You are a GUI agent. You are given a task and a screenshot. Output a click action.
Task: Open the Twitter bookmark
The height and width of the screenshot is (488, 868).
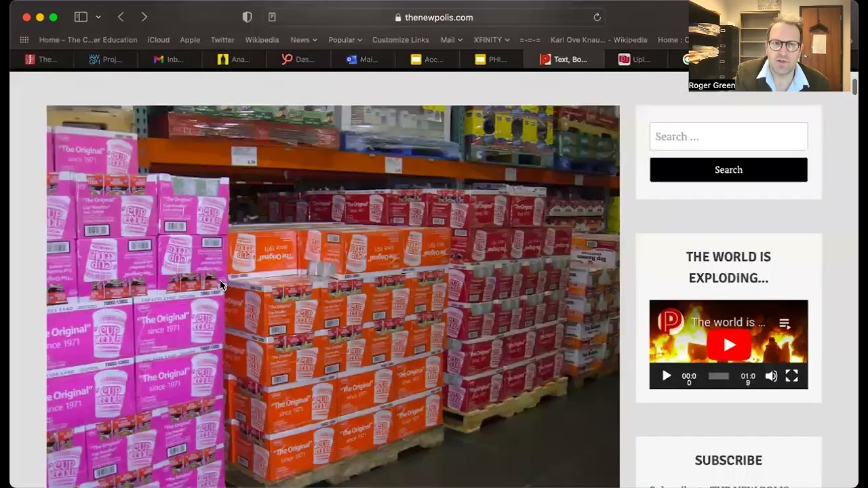(x=222, y=40)
